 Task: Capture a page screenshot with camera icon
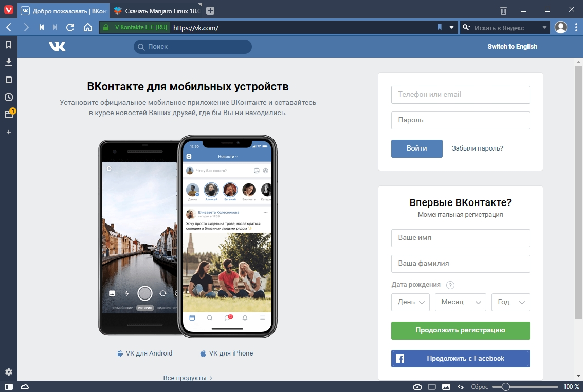(x=417, y=387)
